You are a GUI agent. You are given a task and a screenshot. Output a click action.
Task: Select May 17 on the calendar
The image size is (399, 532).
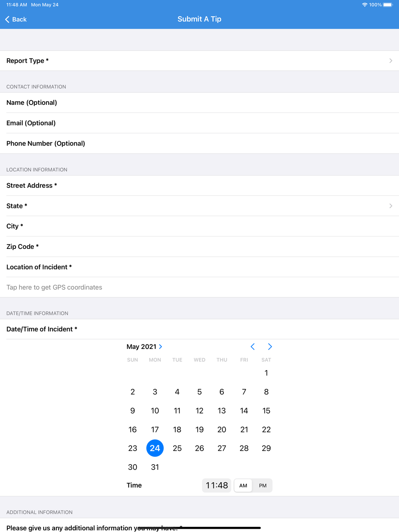(x=155, y=430)
